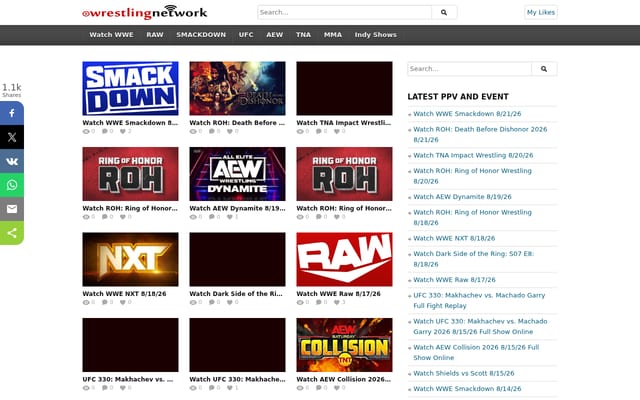Screen dimensions: 640x400
Task: Open Indy Shows menu item
Action: (376, 35)
